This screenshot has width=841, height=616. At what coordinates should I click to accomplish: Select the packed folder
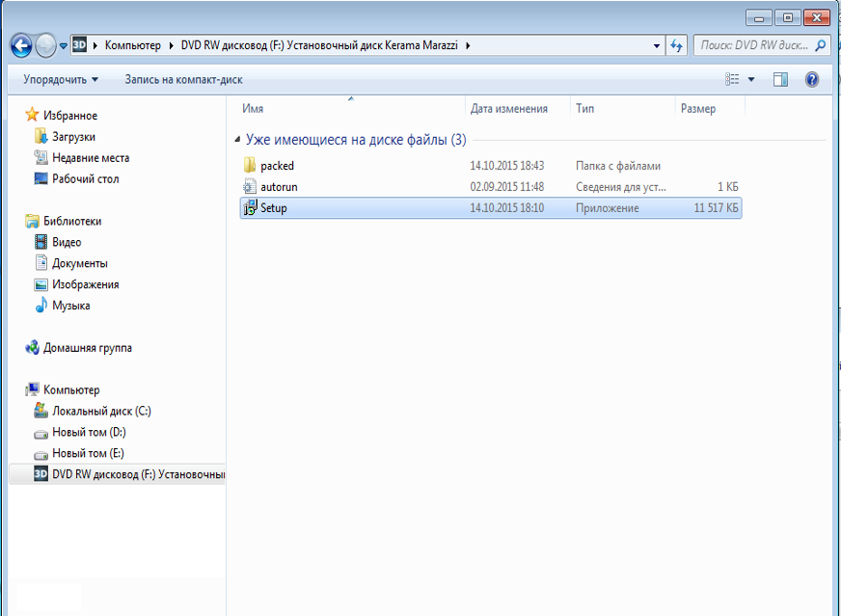pyautogui.click(x=276, y=166)
